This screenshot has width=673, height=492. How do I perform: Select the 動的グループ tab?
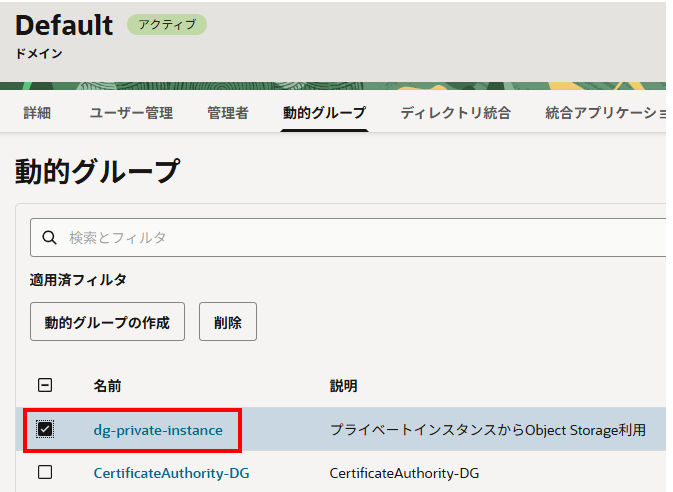pos(324,113)
